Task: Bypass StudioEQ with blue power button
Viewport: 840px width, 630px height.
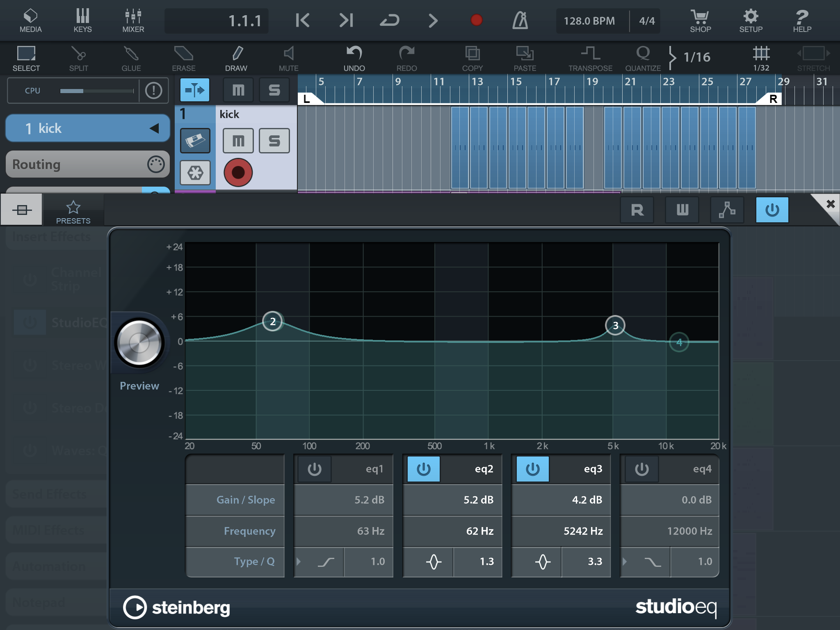Action: 772,210
